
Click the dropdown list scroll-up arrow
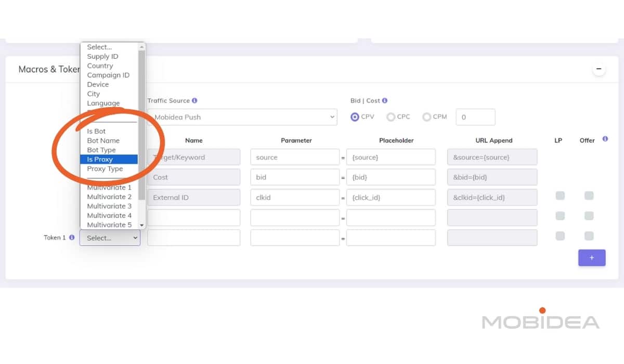click(x=142, y=47)
